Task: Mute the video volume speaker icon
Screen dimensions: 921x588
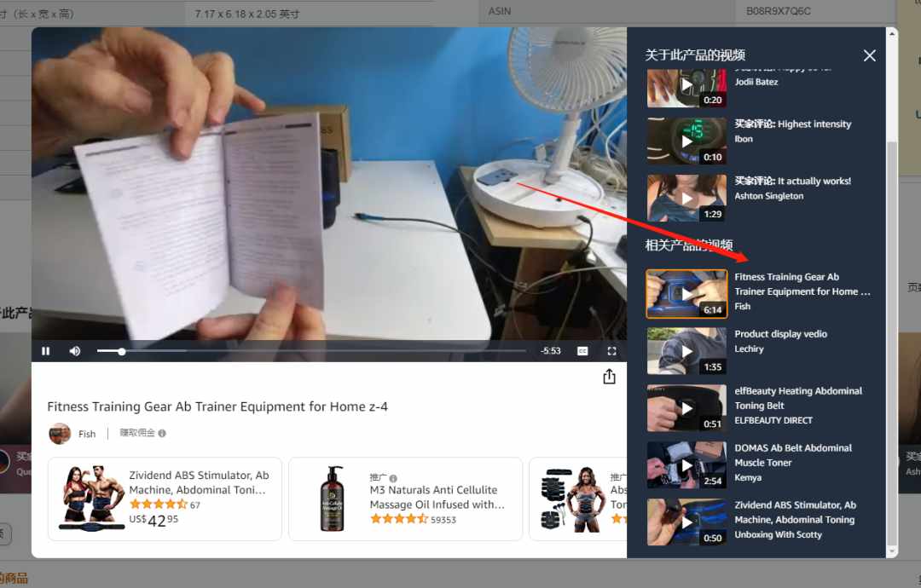Action: 74,351
